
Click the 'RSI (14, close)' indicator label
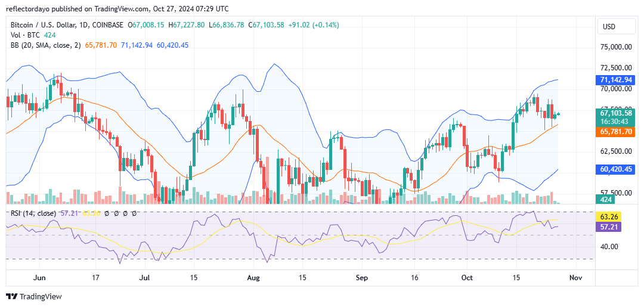tap(34, 213)
